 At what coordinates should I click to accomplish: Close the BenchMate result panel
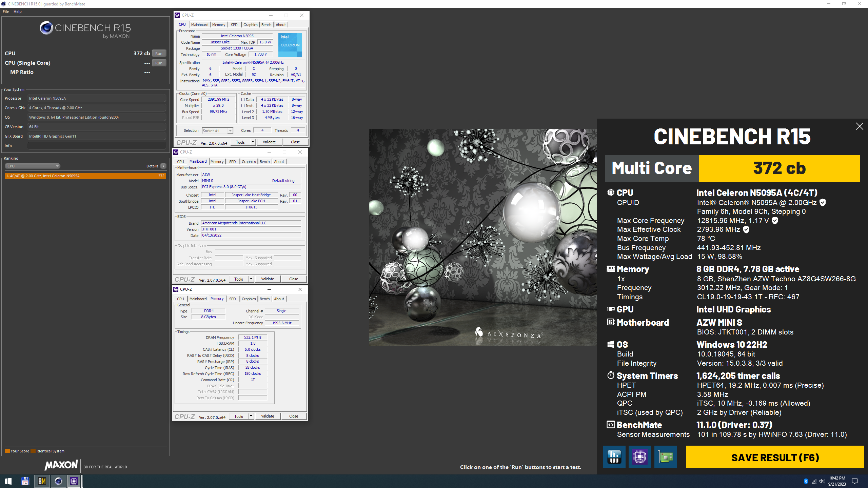point(859,126)
